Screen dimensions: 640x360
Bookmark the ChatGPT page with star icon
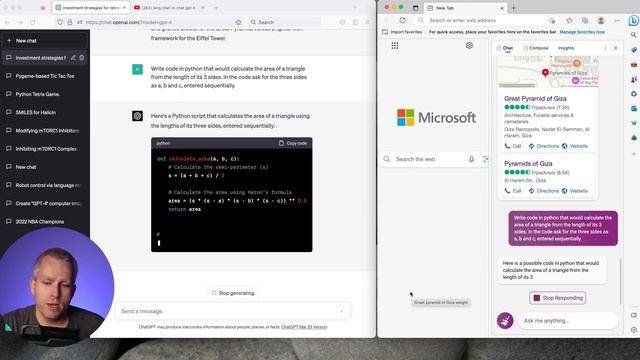(238, 22)
